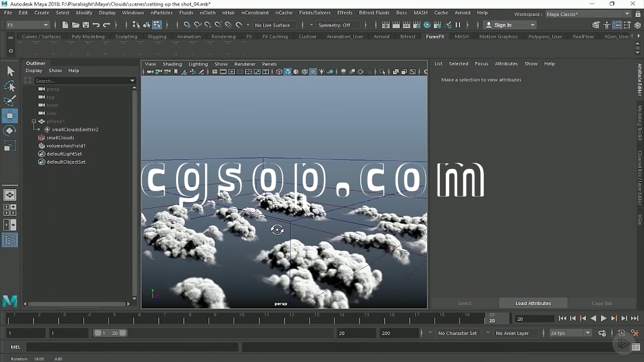Click the Undo arrow icon
This screenshot has width=644, height=362.
(96, 25)
